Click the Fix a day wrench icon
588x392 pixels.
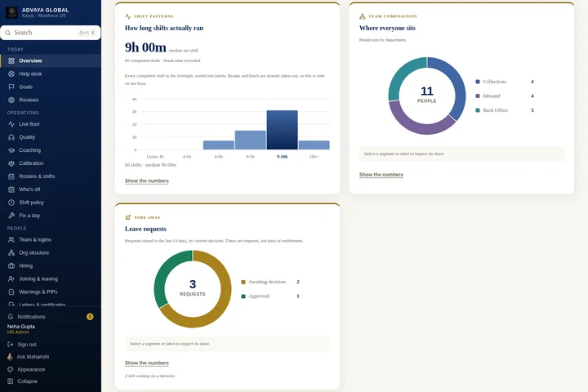point(11,216)
